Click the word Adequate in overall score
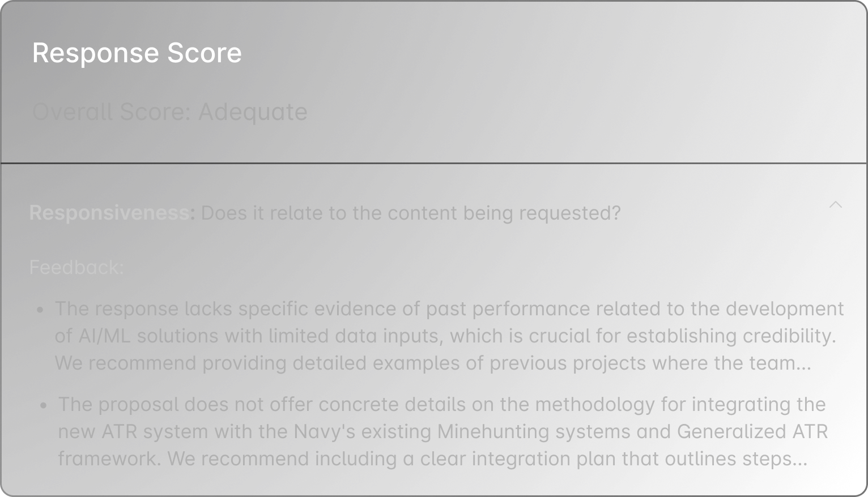The width and height of the screenshot is (868, 497). tap(253, 112)
